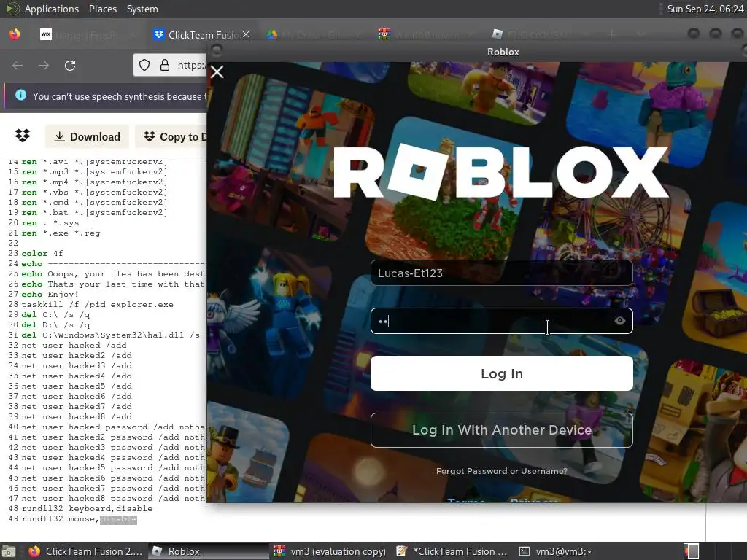Close the ClickTeam Fusion browser tab
Screen dimensions: 747x560
[246, 34]
